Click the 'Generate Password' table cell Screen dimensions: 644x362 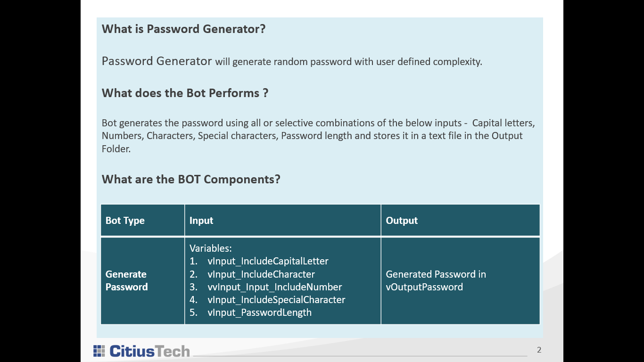pyautogui.click(x=126, y=280)
